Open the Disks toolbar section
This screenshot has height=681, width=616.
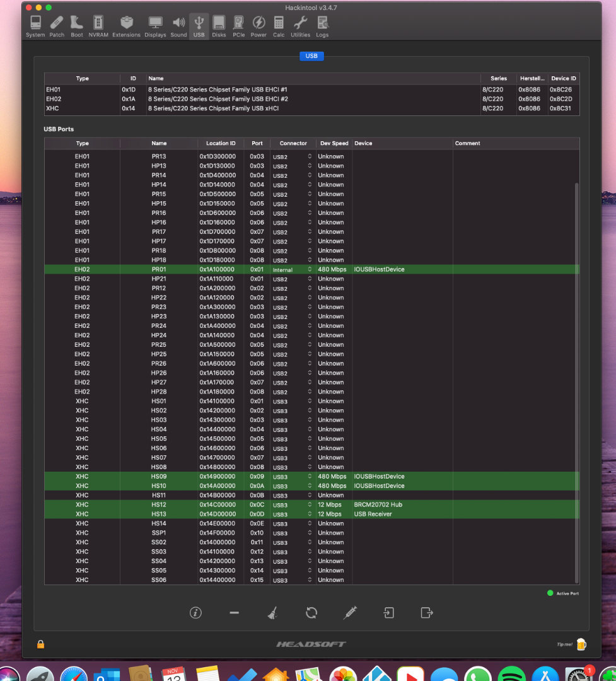click(x=219, y=26)
